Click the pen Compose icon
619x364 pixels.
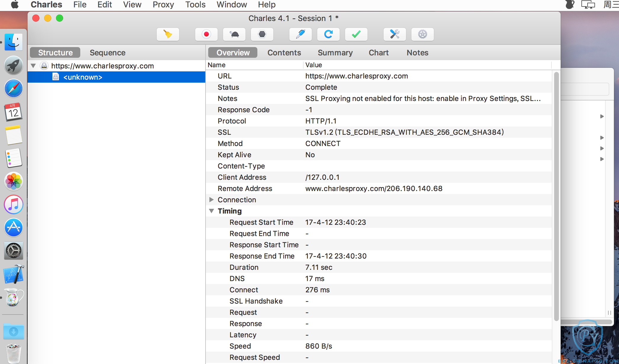coord(301,34)
